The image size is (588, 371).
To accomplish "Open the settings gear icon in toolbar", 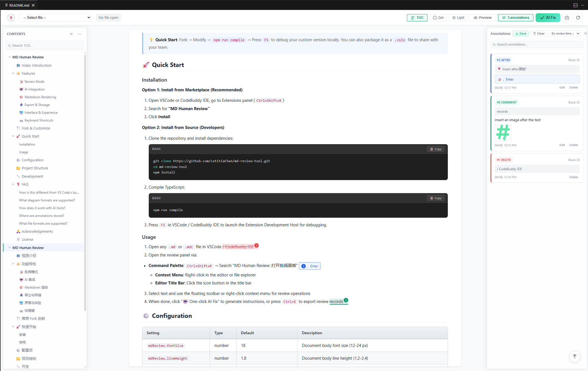I will pyautogui.click(x=567, y=18).
